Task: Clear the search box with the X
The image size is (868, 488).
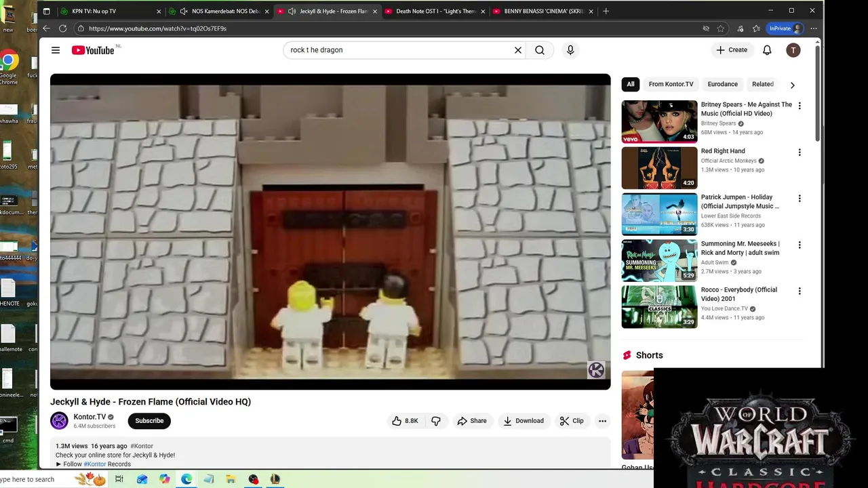Action: tap(518, 50)
